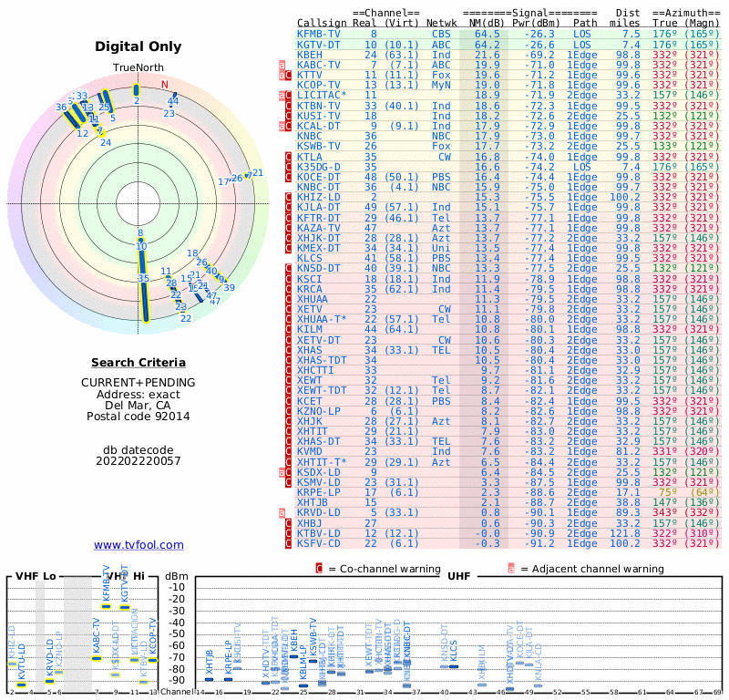Image resolution: width=729 pixels, height=700 pixels.
Task: Click the KBLM-LP label in the UHF chart
Action: pos(303,663)
